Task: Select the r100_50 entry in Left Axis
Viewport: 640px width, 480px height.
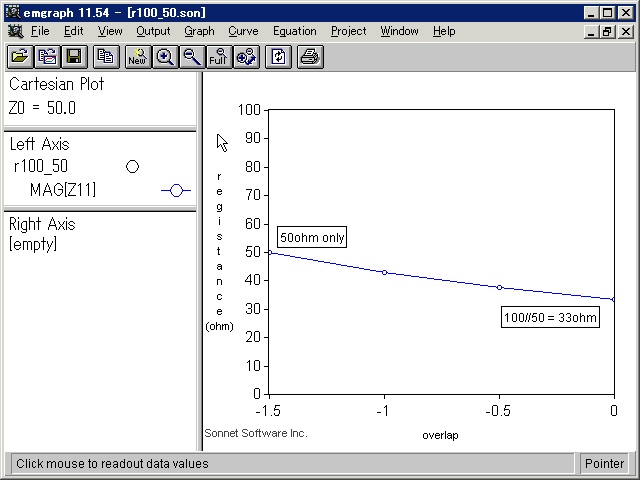Action: (40, 166)
